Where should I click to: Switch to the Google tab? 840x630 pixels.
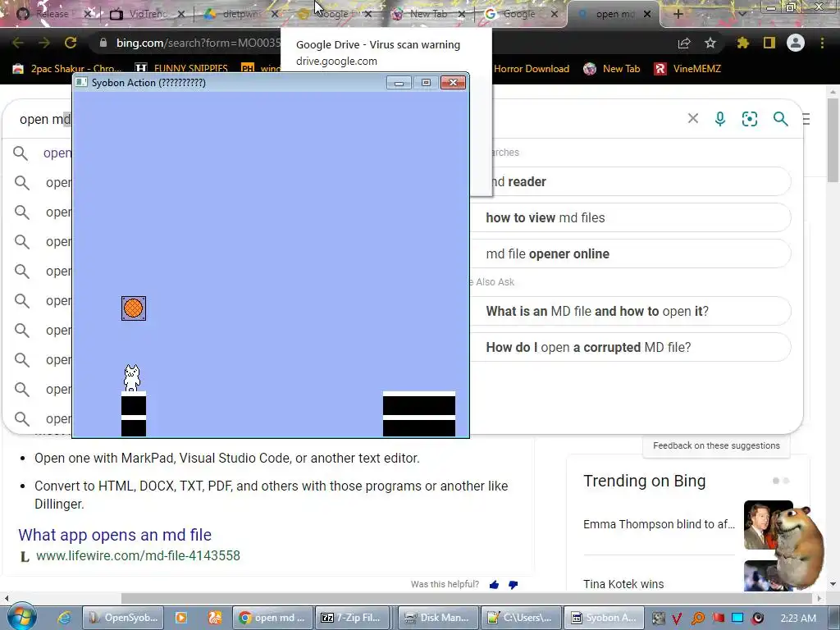click(x=519, y=14)
